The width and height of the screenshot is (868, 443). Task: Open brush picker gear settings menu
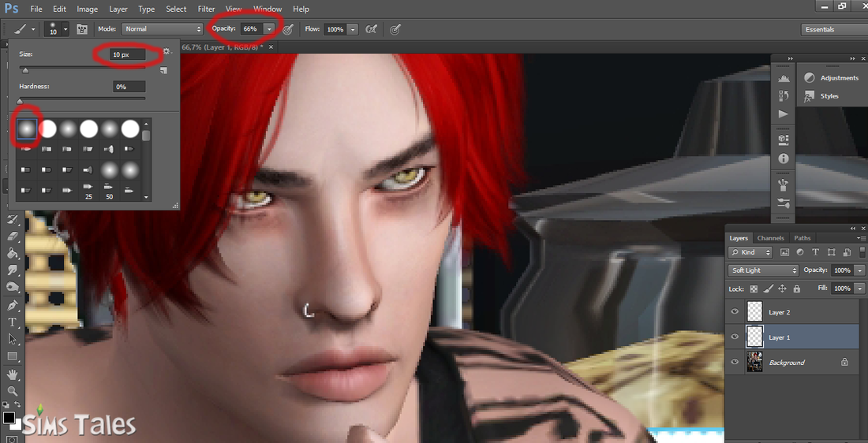(x=166, y=51)
